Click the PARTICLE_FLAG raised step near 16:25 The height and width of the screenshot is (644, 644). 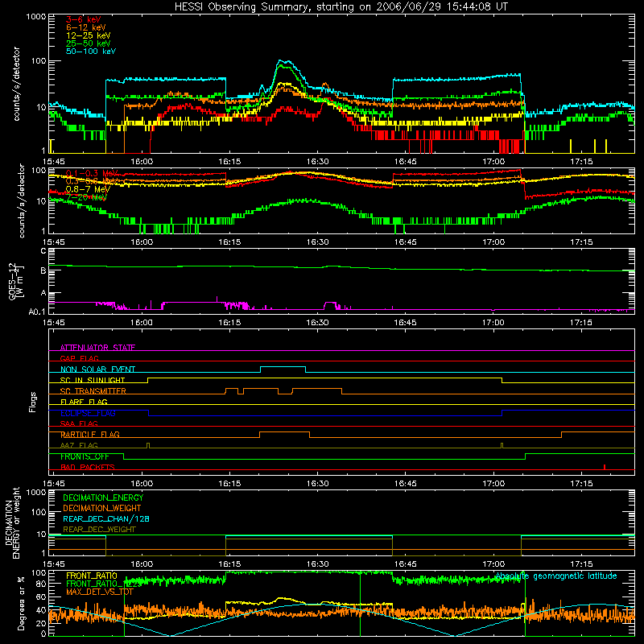(284, 432)
